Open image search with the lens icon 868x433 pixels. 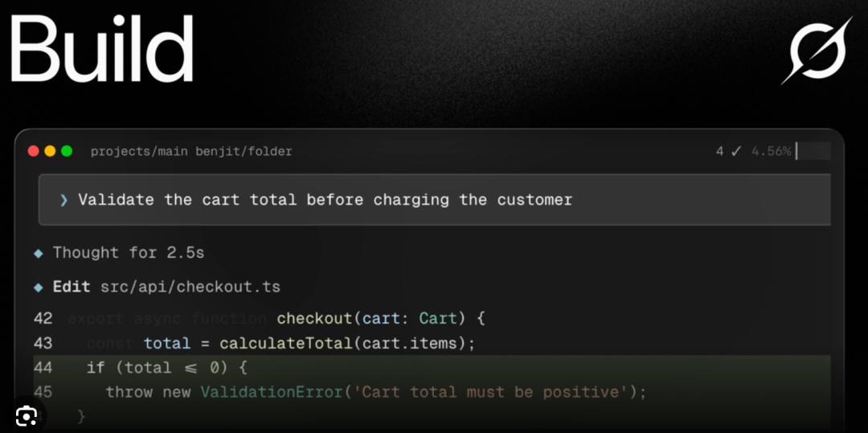[27, 415]
